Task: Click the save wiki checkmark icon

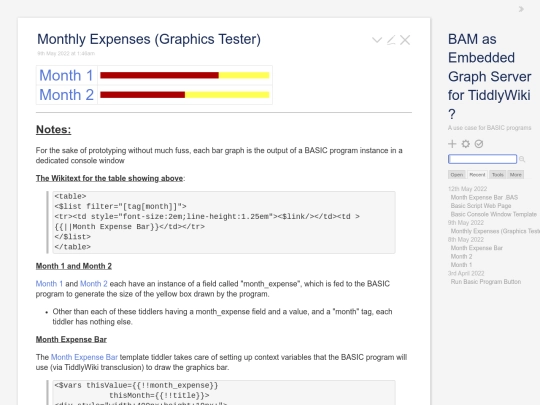Action: pyautogui.click(x=479, y=144)
